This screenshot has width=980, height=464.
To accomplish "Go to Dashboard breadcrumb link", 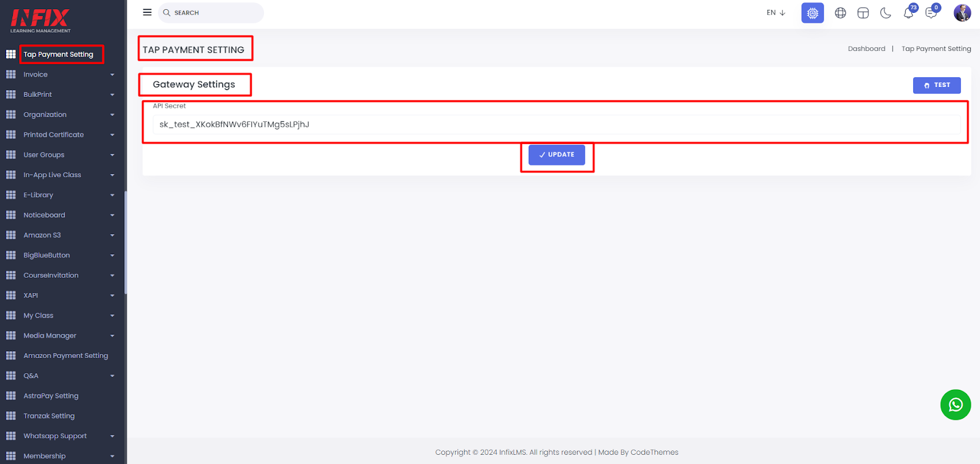I will [866, 48].
